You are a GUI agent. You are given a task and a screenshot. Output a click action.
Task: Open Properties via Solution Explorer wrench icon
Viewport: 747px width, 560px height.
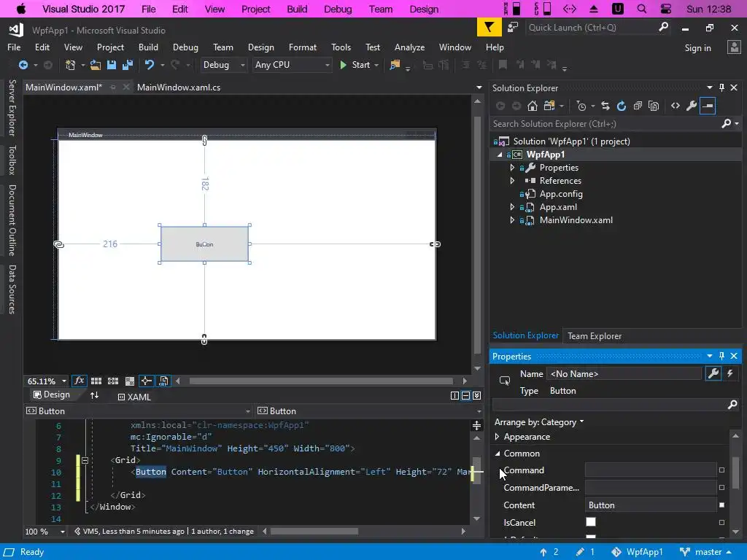[x=692, y=106]
